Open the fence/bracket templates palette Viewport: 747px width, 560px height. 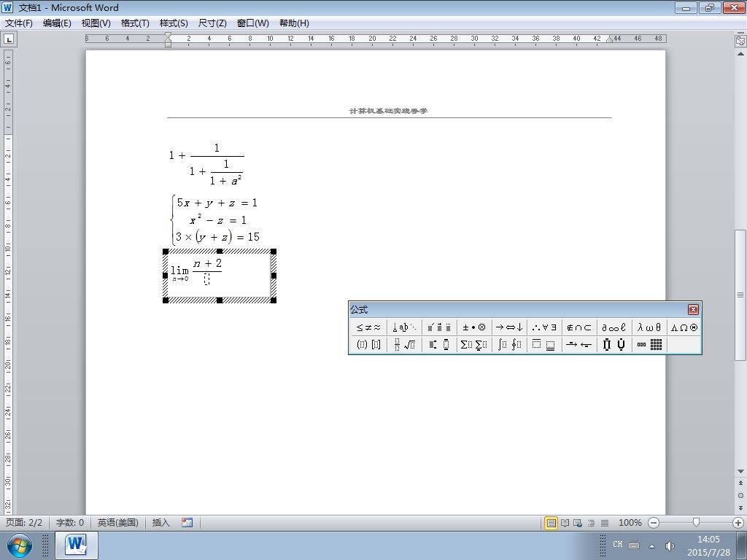pyautogui.click(x=368, y=344)
